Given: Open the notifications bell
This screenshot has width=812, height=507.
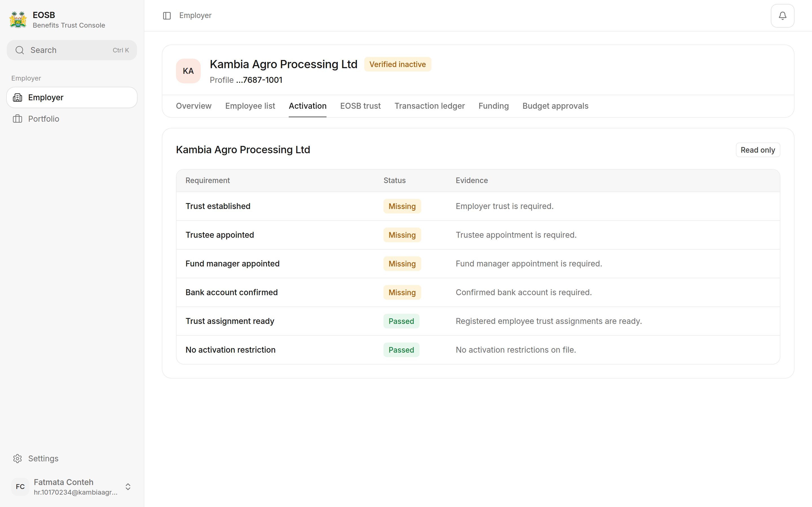Looking at the screenshot, I should 782,16.
